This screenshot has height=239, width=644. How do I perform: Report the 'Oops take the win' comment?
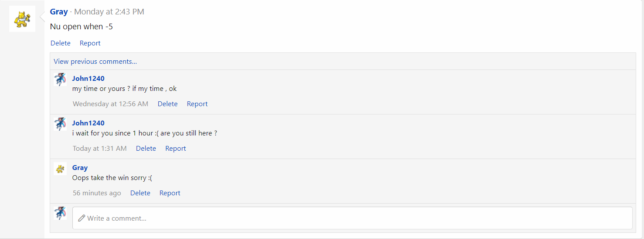[170, 193]
